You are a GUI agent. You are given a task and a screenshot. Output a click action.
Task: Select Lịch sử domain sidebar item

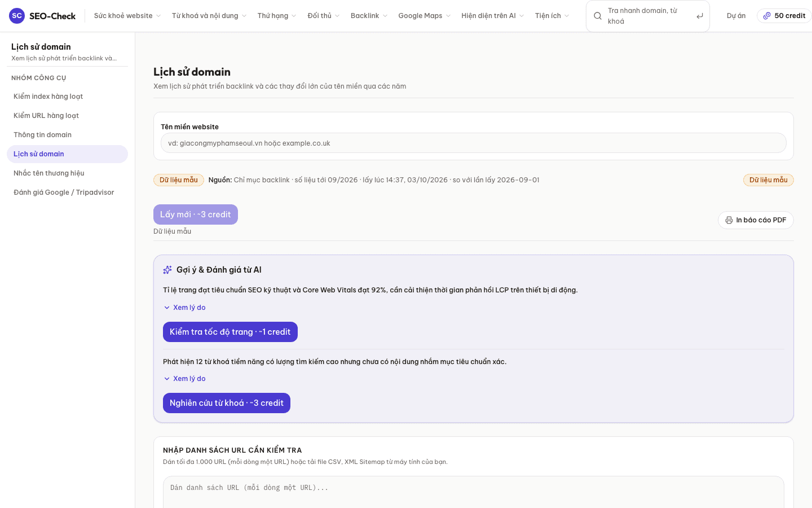(x=67, y=154)
